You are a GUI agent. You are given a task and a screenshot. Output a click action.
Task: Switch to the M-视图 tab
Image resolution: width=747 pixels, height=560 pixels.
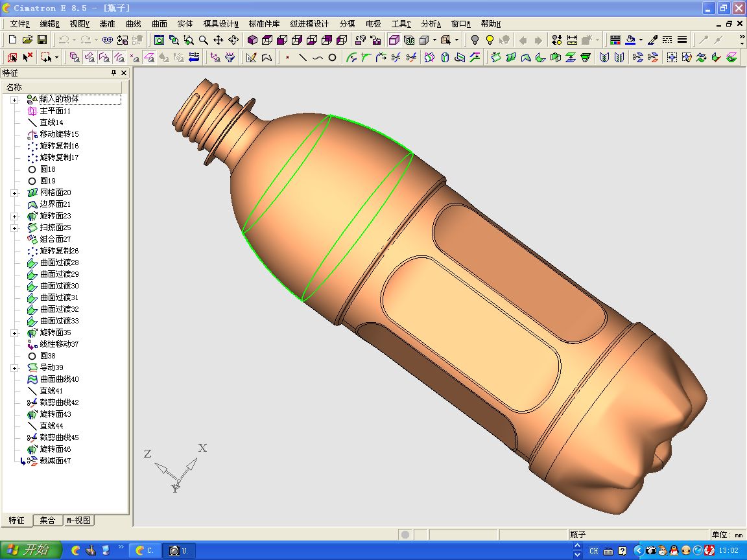[78, 520]
